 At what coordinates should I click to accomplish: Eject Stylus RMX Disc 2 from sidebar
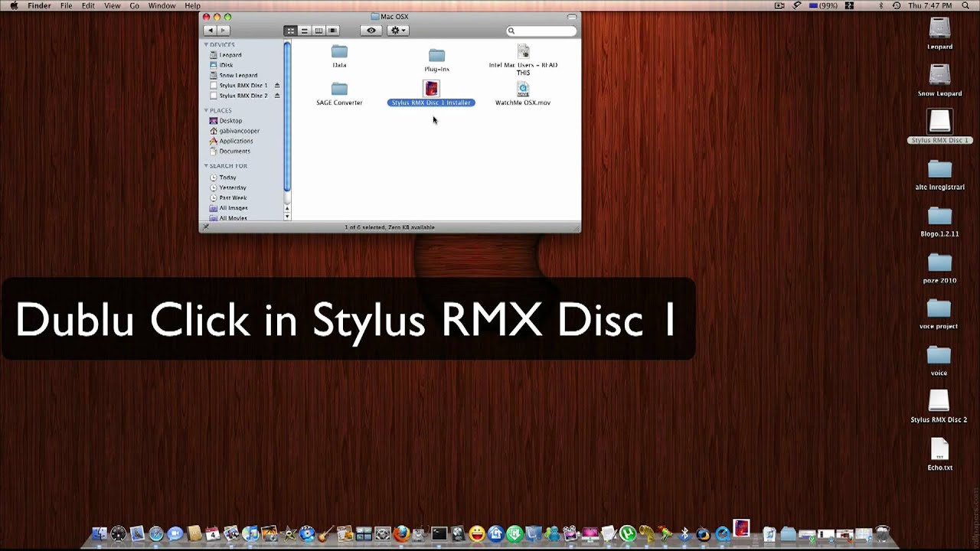(277, 96)
